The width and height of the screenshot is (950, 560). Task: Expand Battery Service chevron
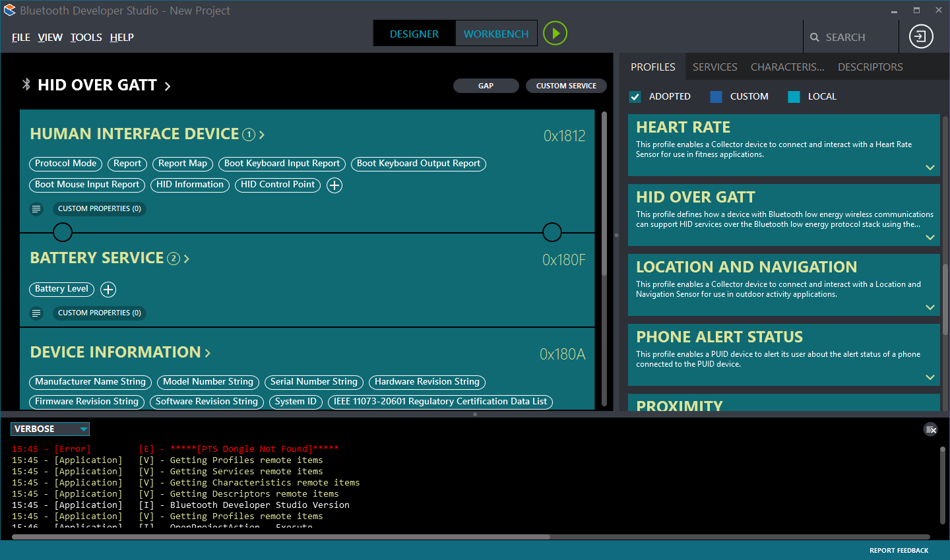[x=187, y=259]
